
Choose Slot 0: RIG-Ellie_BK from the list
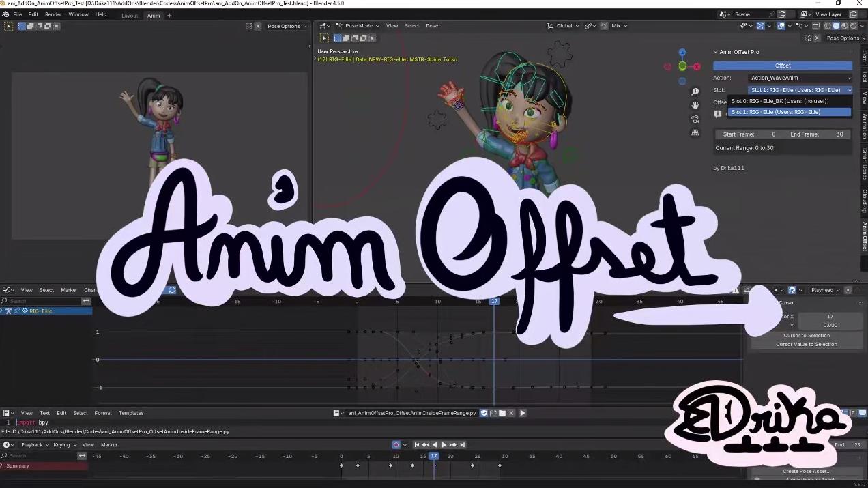790,101
